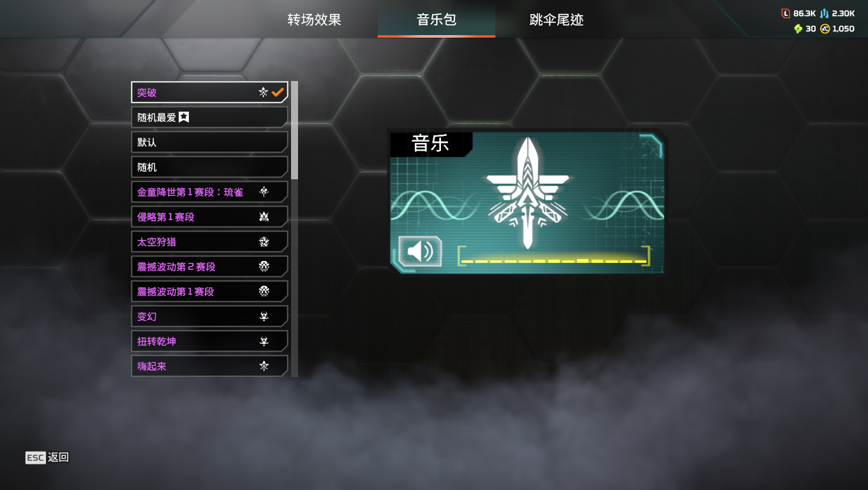Image resolution: width=868 pixels, height=490 pixels.
Task: Click the orange equipped checkmark on 突破
Action: 278,93
